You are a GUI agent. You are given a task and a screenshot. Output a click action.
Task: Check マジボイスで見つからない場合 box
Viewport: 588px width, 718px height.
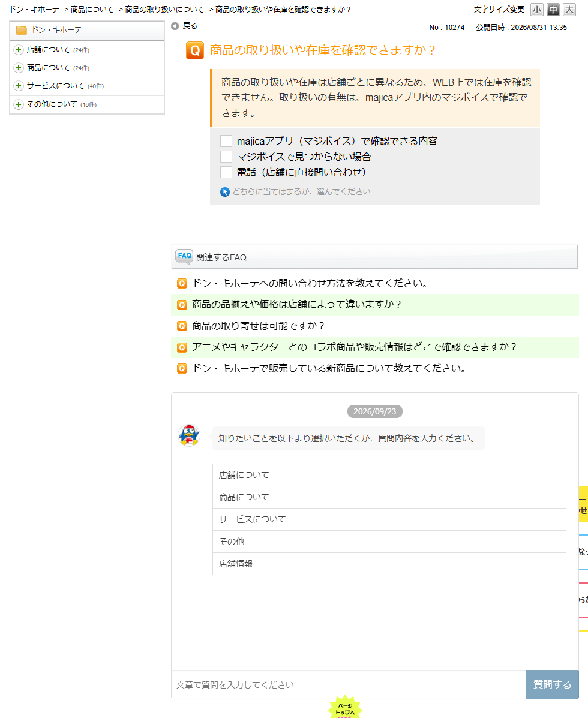coord(226,157)
